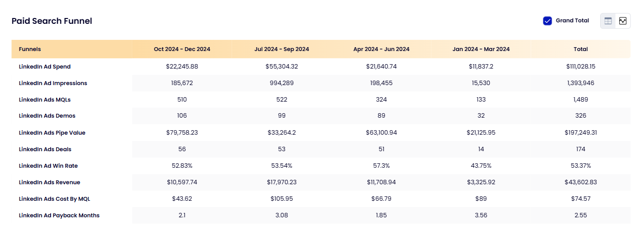
Task: Click the LinkedIn Ad Payback Months label
Action: 59,215
